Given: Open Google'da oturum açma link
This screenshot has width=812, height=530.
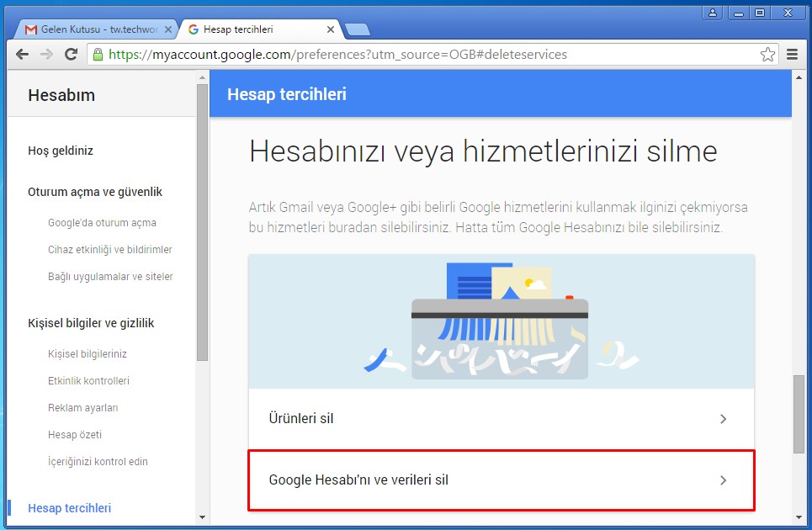Looking at the screenshot, I should (x=102, y=223).
